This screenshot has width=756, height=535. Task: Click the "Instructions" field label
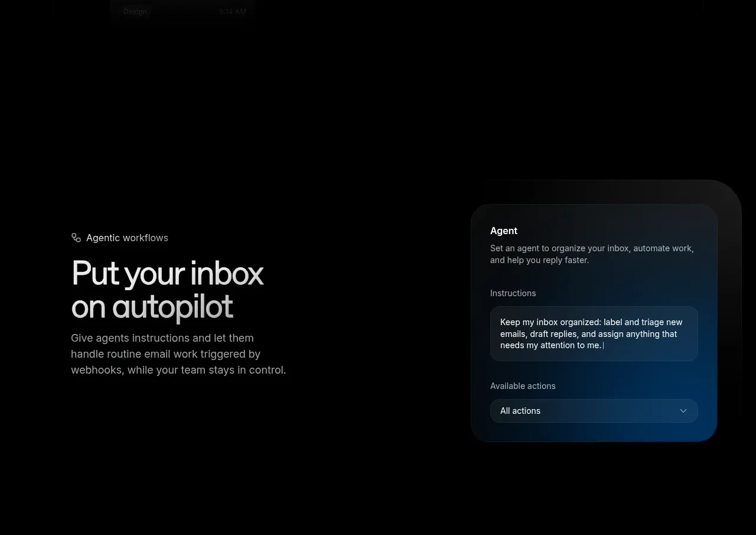click(513, 293)
